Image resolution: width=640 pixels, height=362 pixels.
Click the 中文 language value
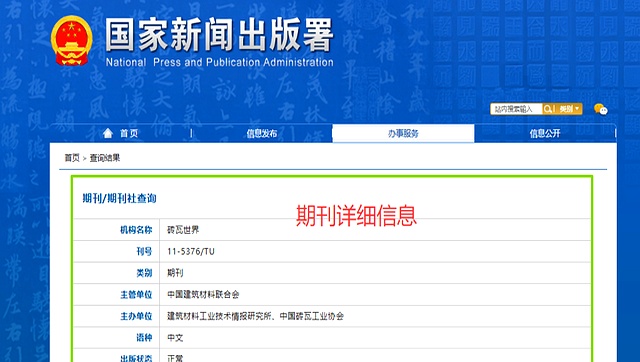tap(175, 338)
